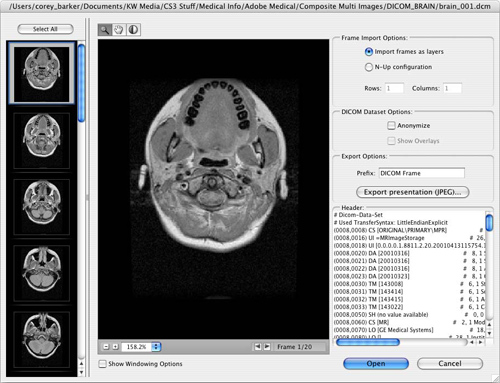Click the MRI preview image

point(213,189)
